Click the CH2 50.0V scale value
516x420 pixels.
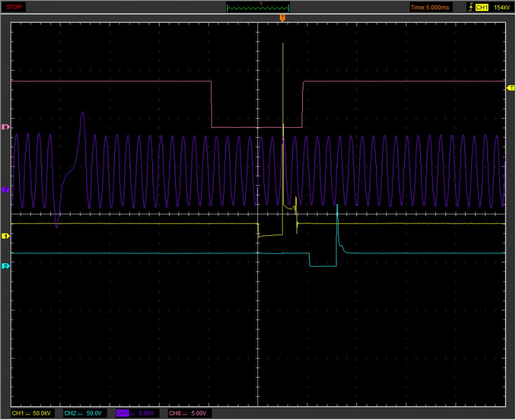(94, 413)
